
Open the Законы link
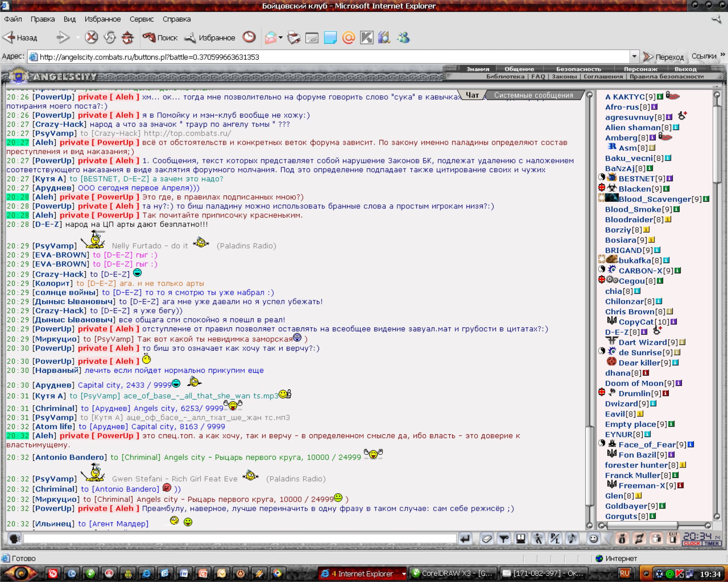(564, 76)
